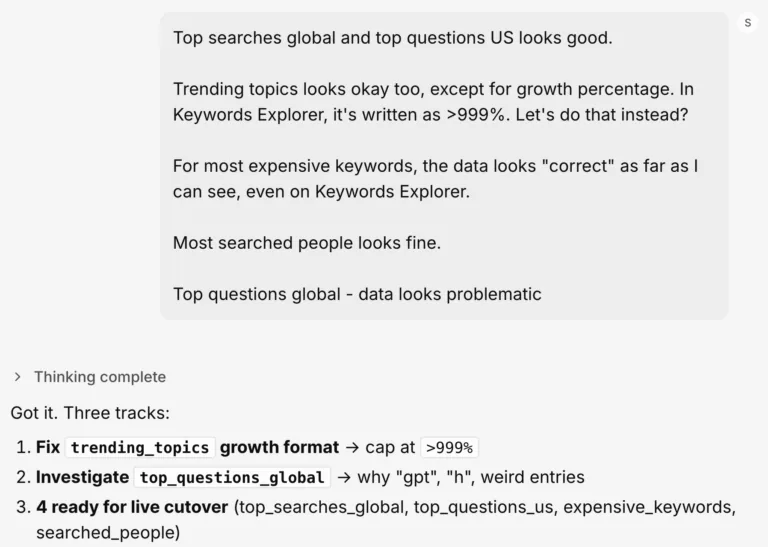Click the user avatar "S" icon

pos(747,23)
